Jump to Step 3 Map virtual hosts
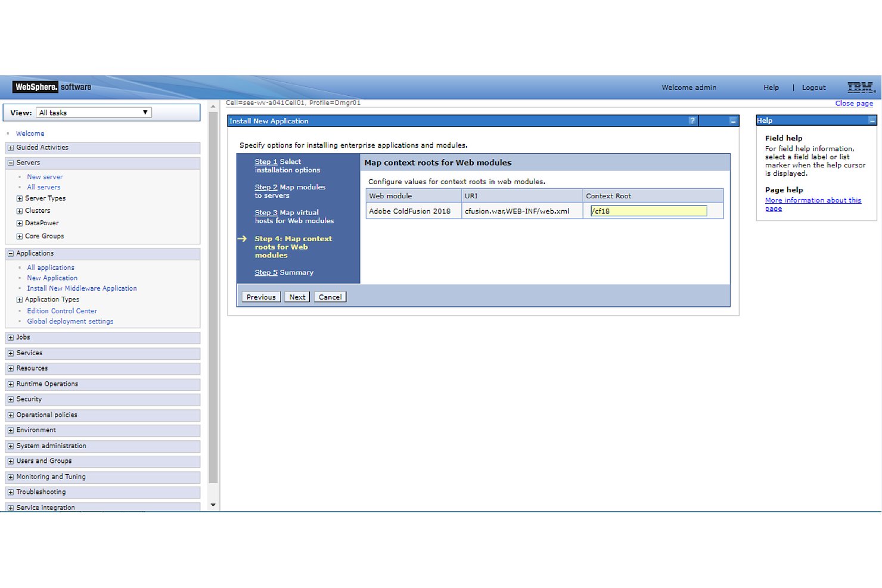This screenshot has width=882, height=588. click(266, 213)
